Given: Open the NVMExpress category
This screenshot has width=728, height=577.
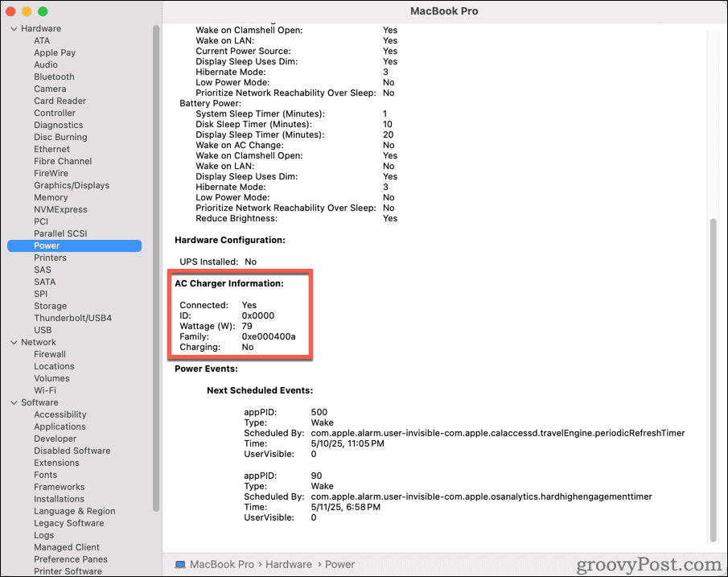Looking at the screenshot, I should pyautogui.click(x=60, y=210).
